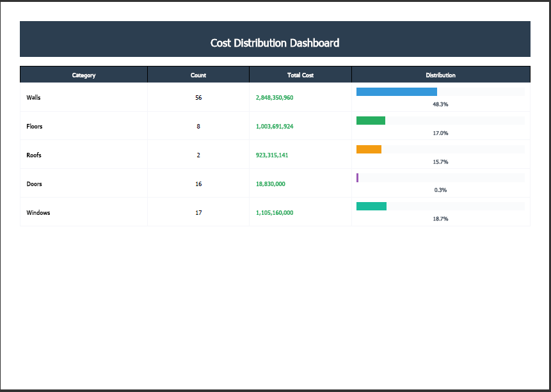Image resolution: width=551 pixels, height=392 pixels.
Task: Select the Walls category row
Action: 275,97
